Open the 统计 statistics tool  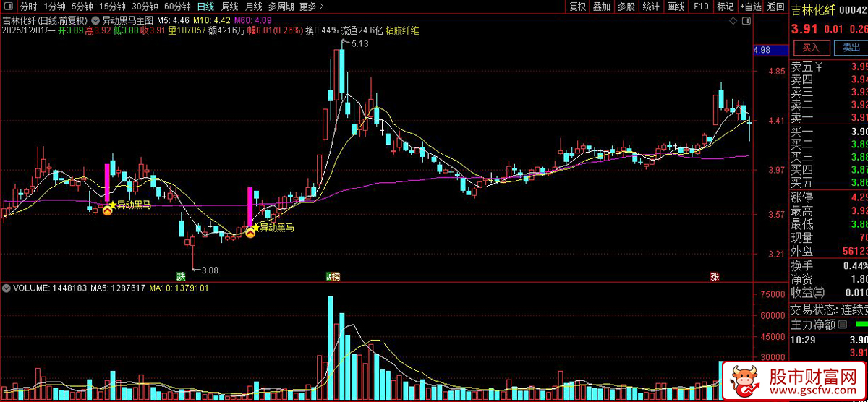click(651, 7)
